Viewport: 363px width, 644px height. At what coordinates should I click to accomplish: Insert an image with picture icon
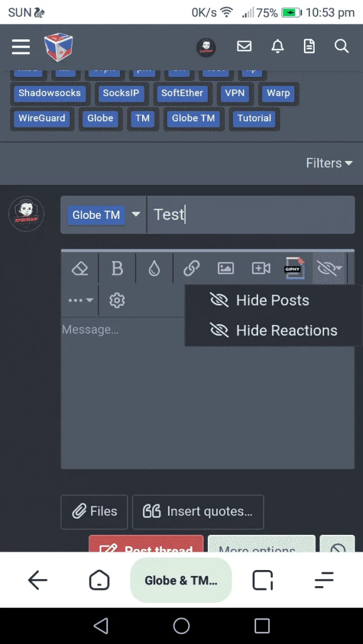[226, 268]
